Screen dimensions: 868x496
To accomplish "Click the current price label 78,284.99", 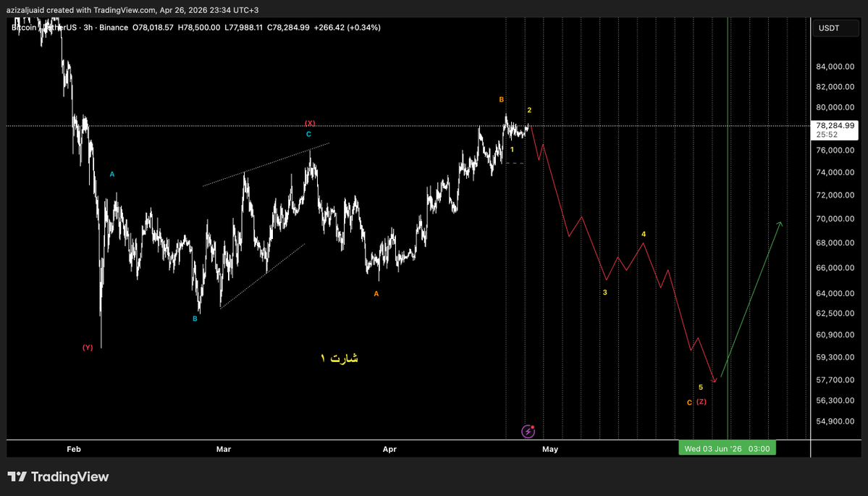I will (835, 126).
